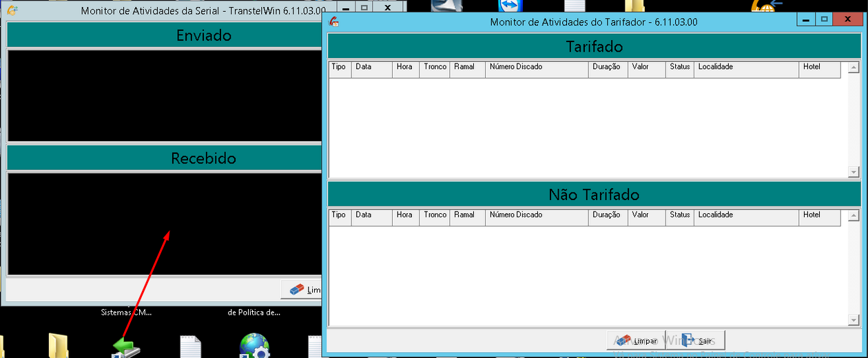868x358 pixels.
Task: Select the green arrow drive desktop shortcut
Action: [x=125, y=347]
